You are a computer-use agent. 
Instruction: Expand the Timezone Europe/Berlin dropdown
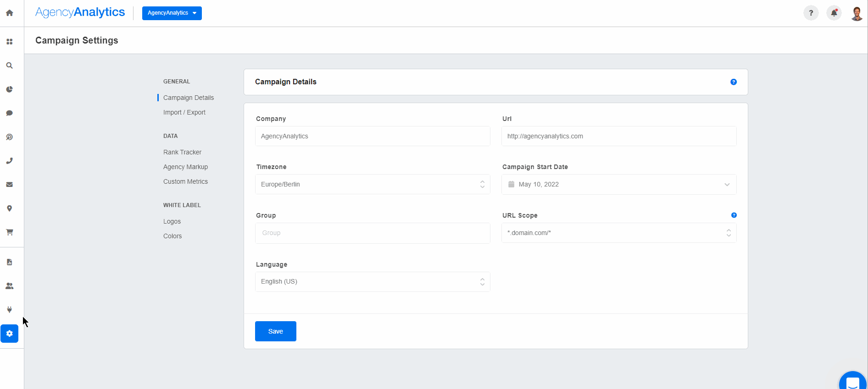tap(372, 184)
